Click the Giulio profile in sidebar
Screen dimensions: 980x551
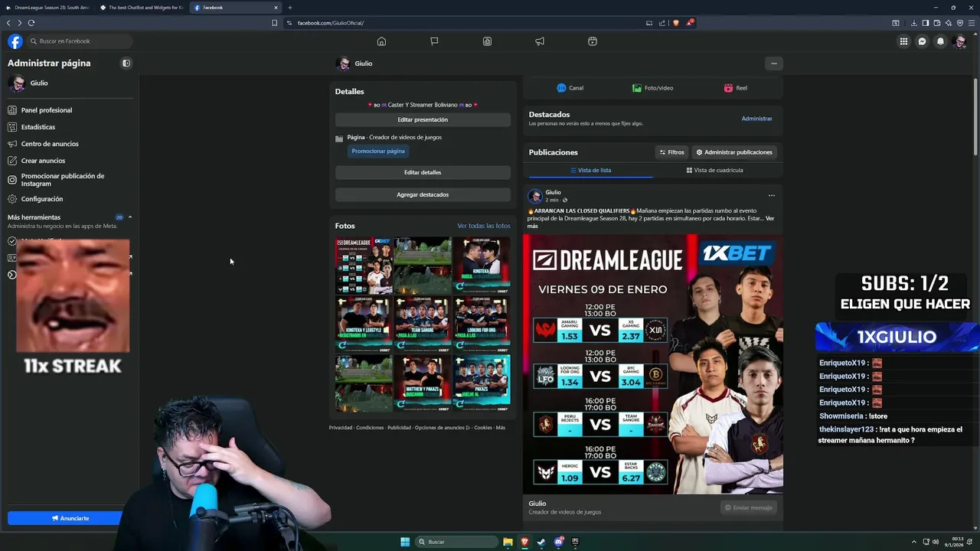tap(69, 83)
